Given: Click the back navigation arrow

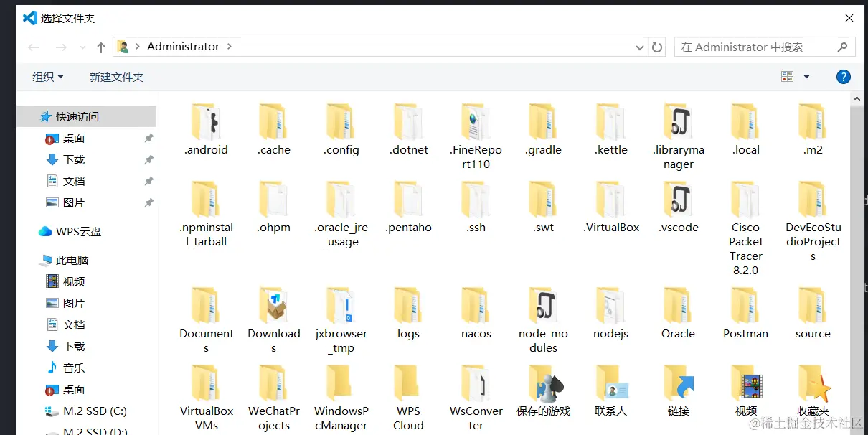Looking at the screenshot, I should (33, 47).
